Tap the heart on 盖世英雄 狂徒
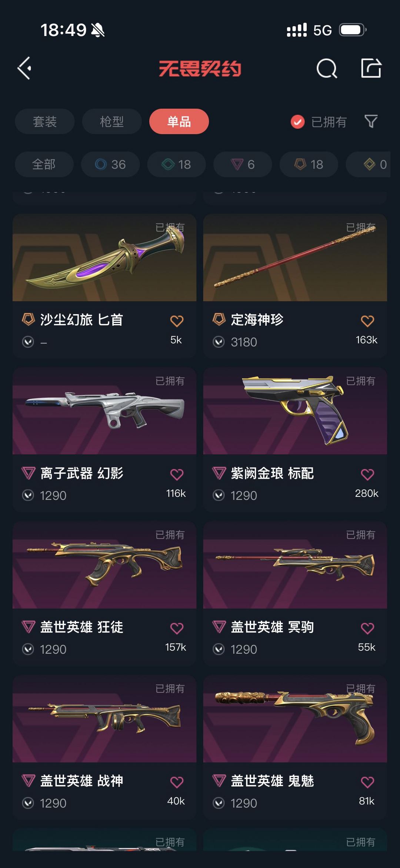 pos(177,628)
